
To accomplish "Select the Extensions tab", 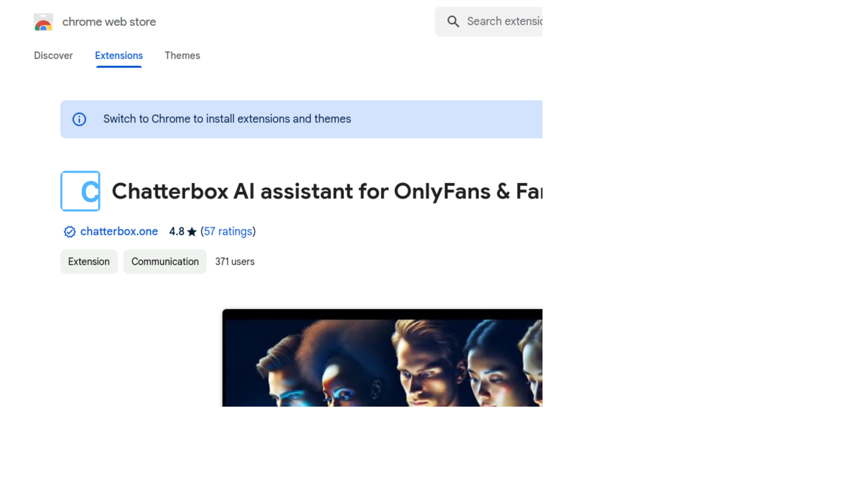I will [119, 55].
